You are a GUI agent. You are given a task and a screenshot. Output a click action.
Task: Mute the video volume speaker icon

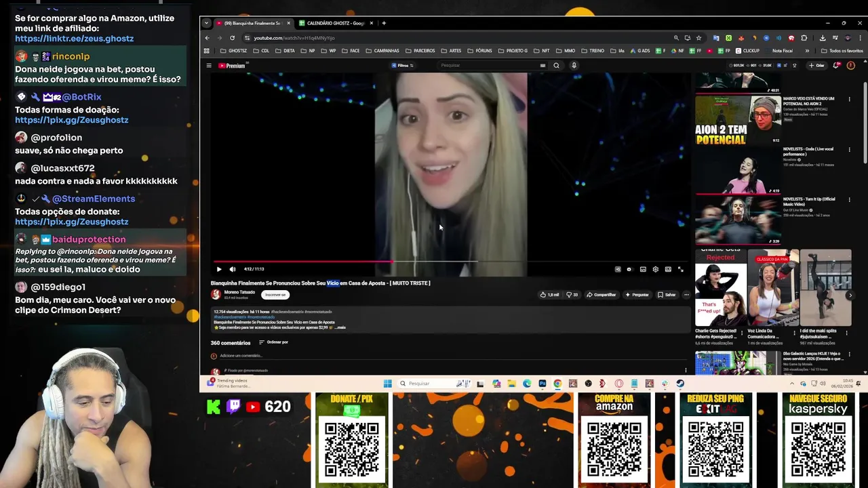(x=233, y=269)
